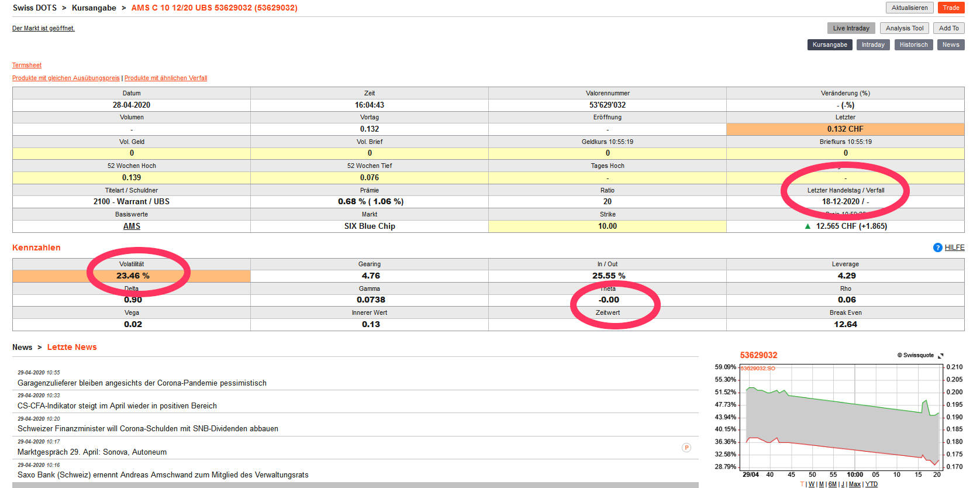Switch to the Intraday tab
The width and height of the screenshot is (980, 488).
click(x=873, y=44)
